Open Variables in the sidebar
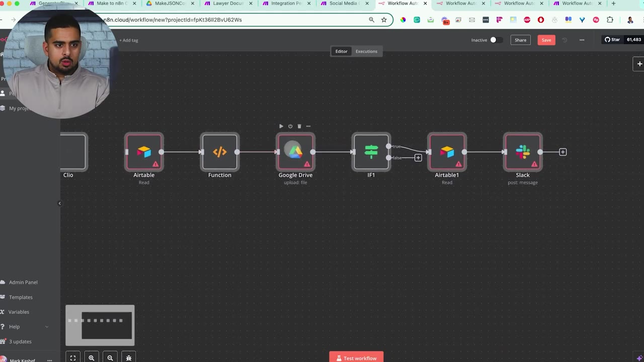The image size is (644, 362). (x=19, y=312)
